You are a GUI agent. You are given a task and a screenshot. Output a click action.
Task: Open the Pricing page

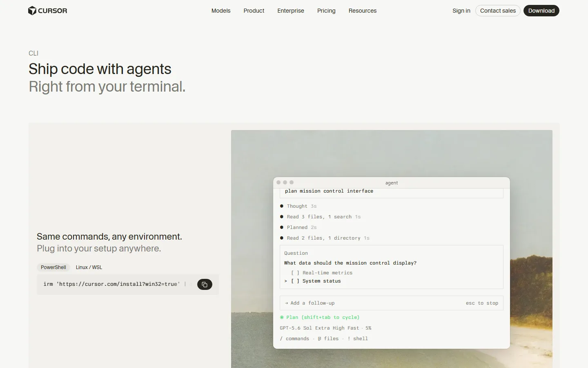[326, 11]
